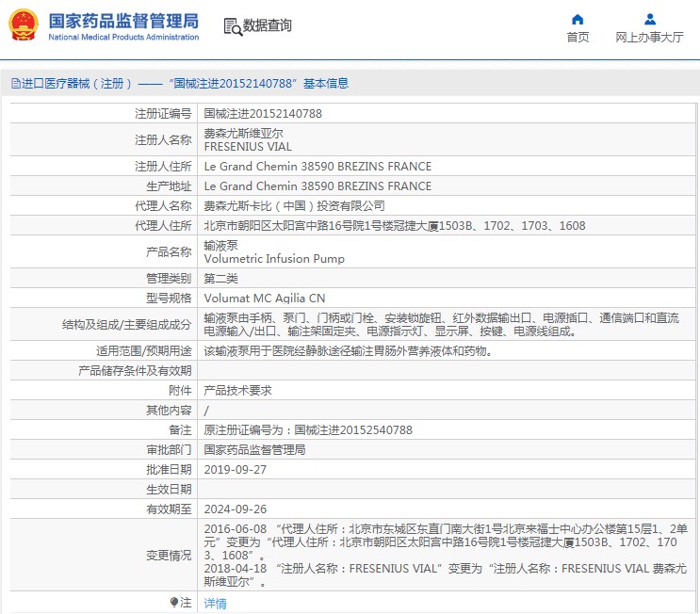Click 结构及组成 description text
Image resolution: width=700 pixels, height=614 pixels.
[x=441, y=324]
